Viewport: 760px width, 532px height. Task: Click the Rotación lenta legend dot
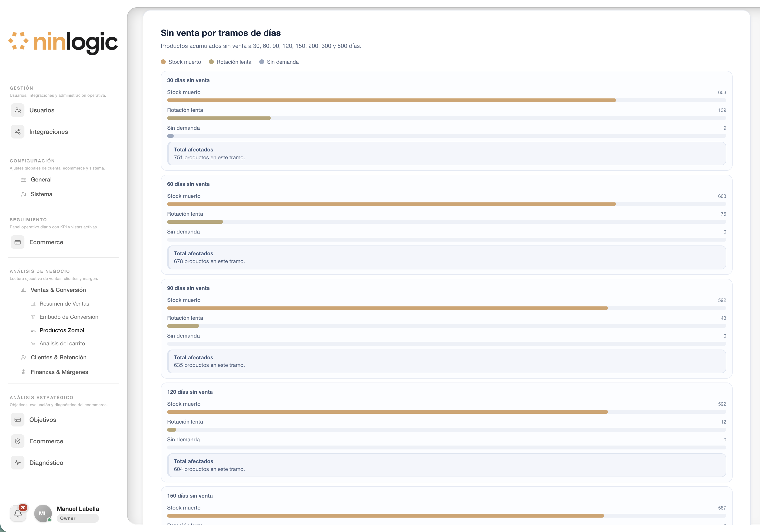click(211, 62)
